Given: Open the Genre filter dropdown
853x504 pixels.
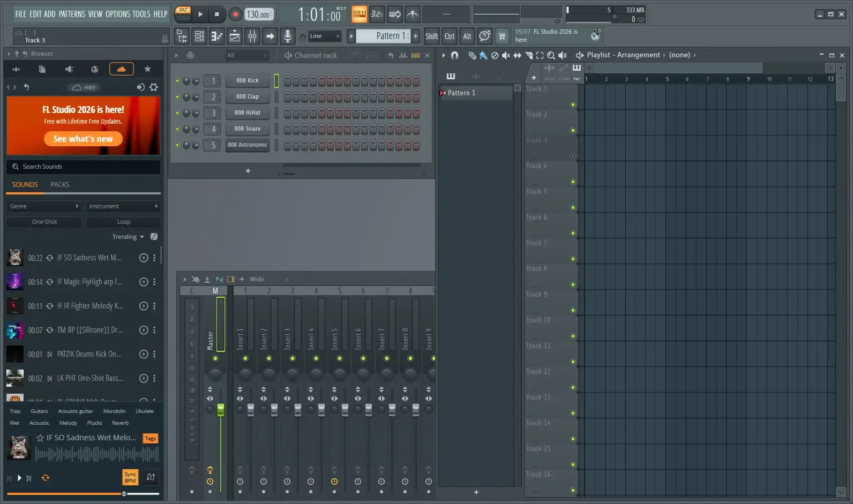Looking at the screenshot, I should [x=44, y=206].
